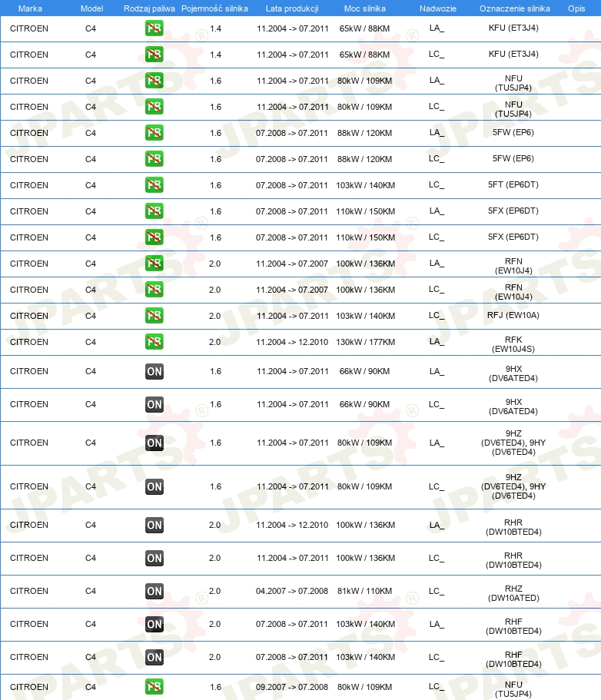The image size is (601, 700).
Task: Click the ON diesel icon in the 9HX LC_ row
Action: click(x=154, y=404)
